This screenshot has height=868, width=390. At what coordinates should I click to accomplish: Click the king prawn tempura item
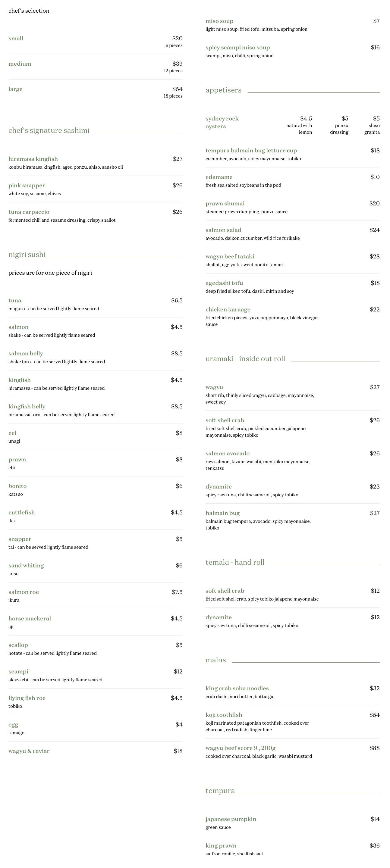pos(221,845)
